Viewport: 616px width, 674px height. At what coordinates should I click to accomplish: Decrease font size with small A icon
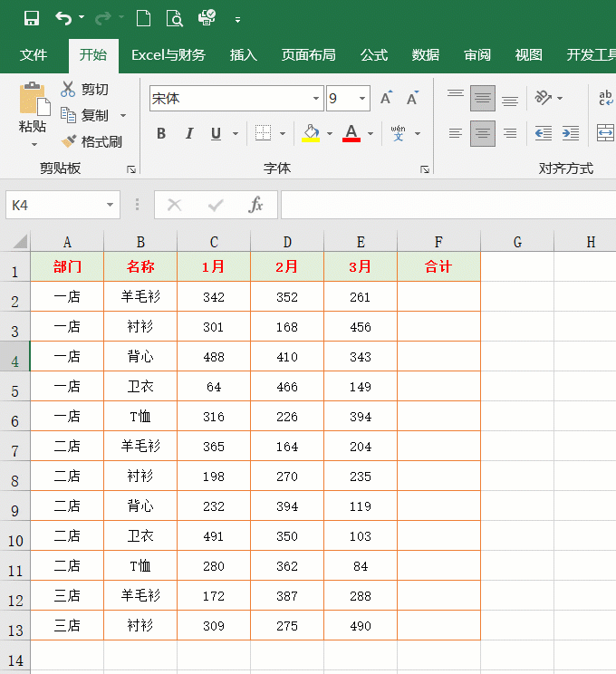(413, 98)
